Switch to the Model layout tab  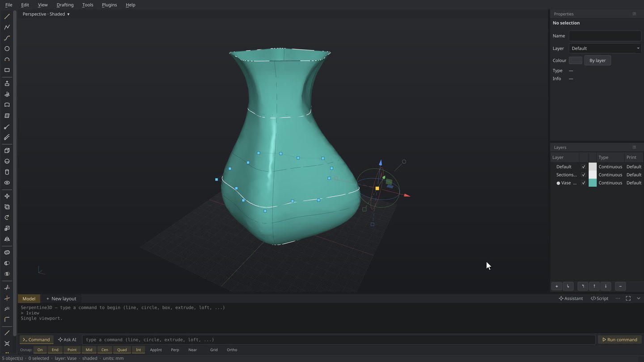(x=29, y=299)
